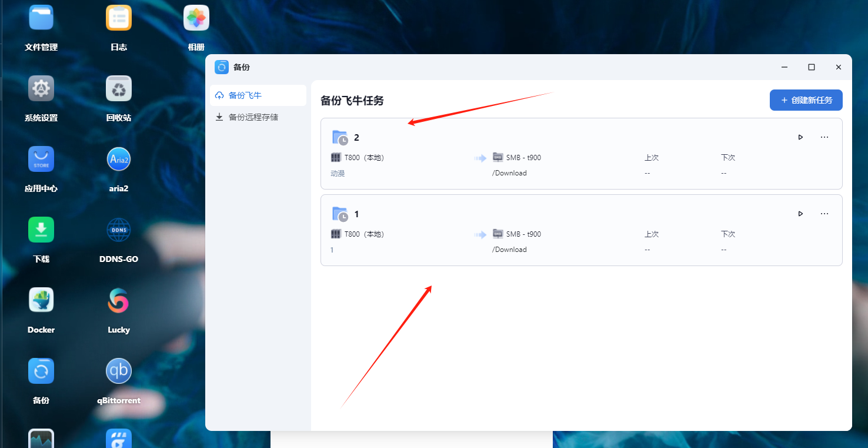868x448 pixels.
Task: Open DDNS-GO desktop icon
Action: coord(119,230)
